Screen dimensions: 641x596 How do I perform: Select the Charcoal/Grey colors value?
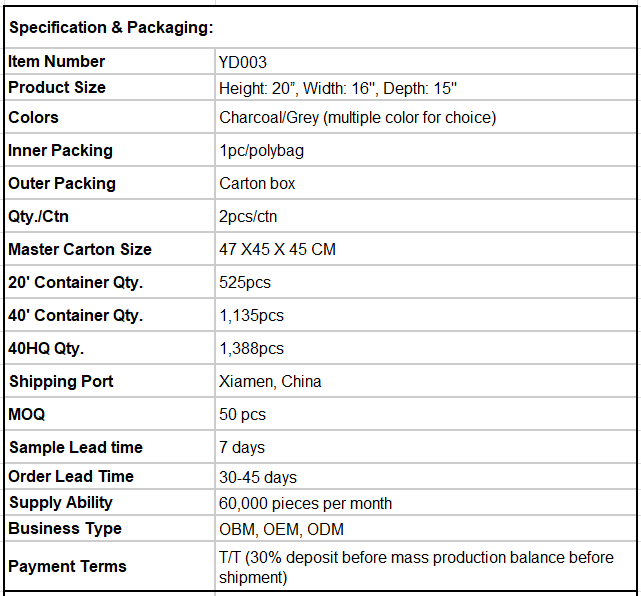tap(357, 118)
